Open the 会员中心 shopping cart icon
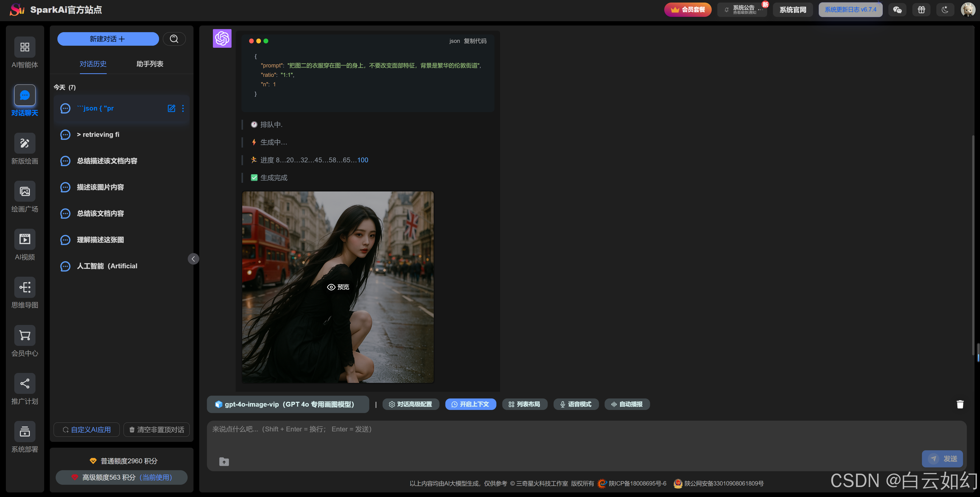Image resolution: width=980 pixels, height=497 pixels. (25, 335)
